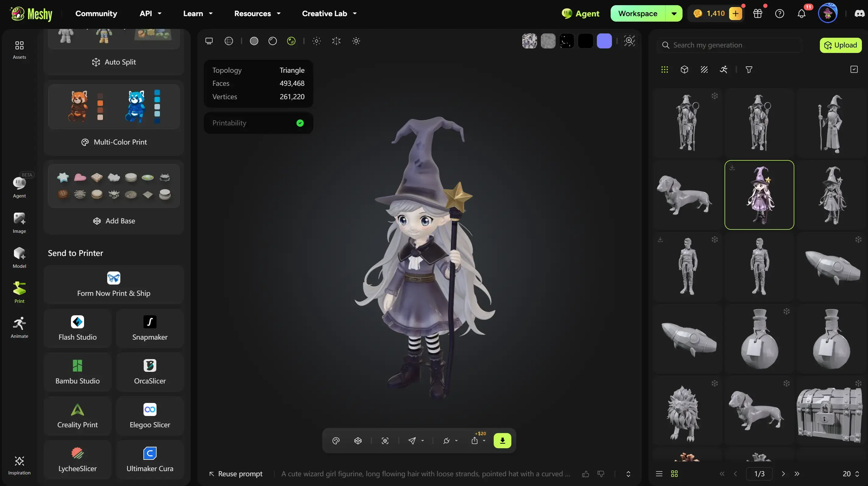Toggle multi-select checkbox in generations panel

[854, 70]
